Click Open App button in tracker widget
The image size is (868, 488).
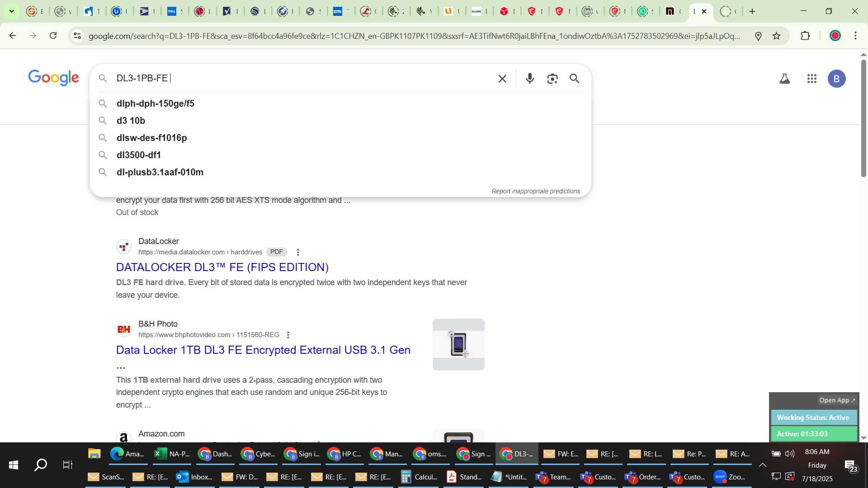pos(837,400)
